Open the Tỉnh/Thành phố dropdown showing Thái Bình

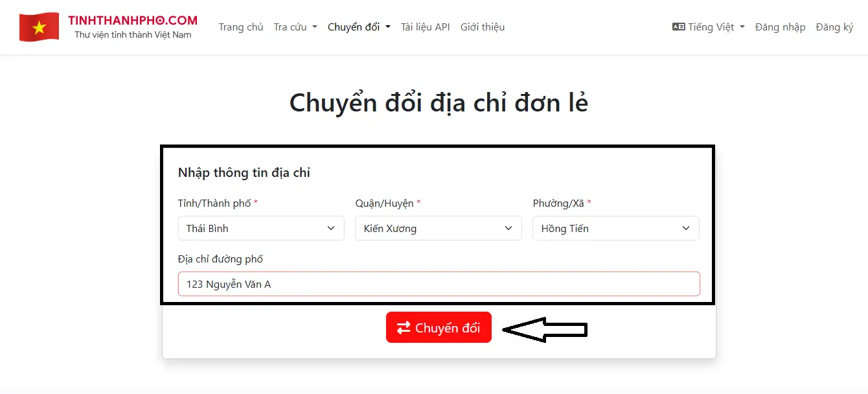point(261,228)
